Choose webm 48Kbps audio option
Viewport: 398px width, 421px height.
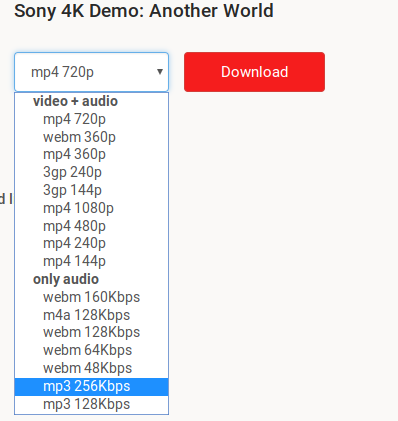coord(91,368)
